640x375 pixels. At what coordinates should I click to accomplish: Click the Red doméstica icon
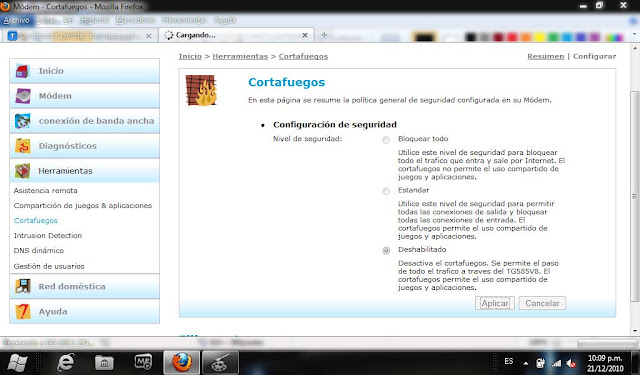coord(23,286)
